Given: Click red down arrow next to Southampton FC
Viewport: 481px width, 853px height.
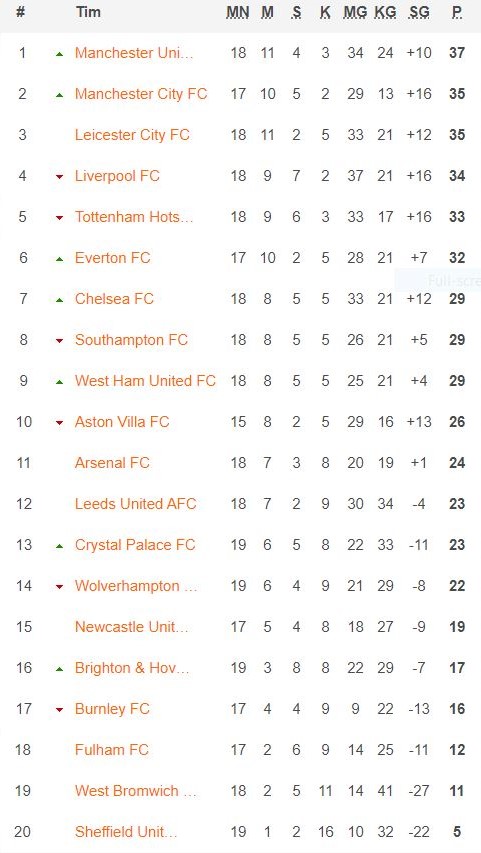Looking at the screenshot, I should pos(59,341).
